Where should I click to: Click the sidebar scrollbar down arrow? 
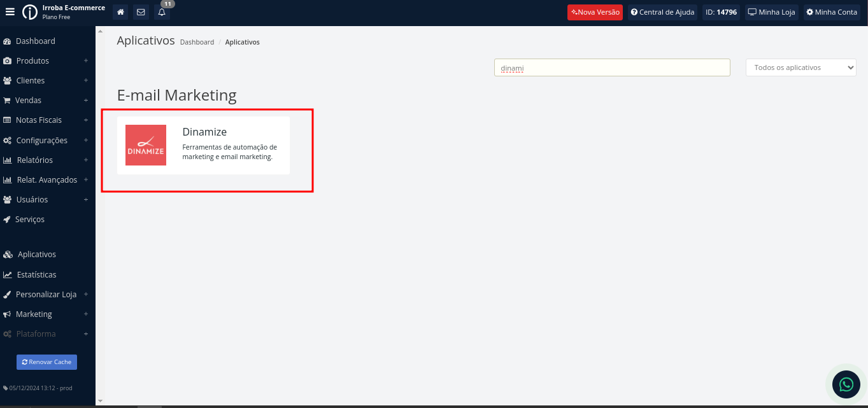point(100,400)
